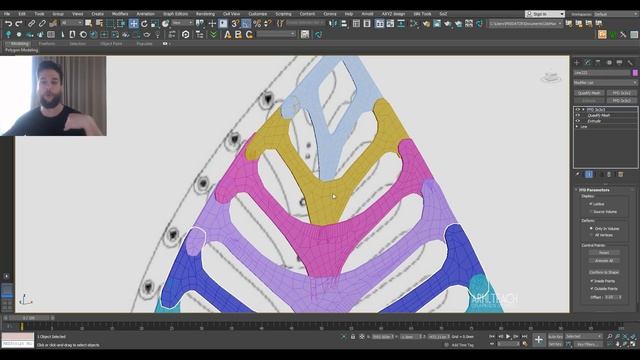
Task: Expand the FFD 3x3x3 modifier sub-levels
Action: 583,110
